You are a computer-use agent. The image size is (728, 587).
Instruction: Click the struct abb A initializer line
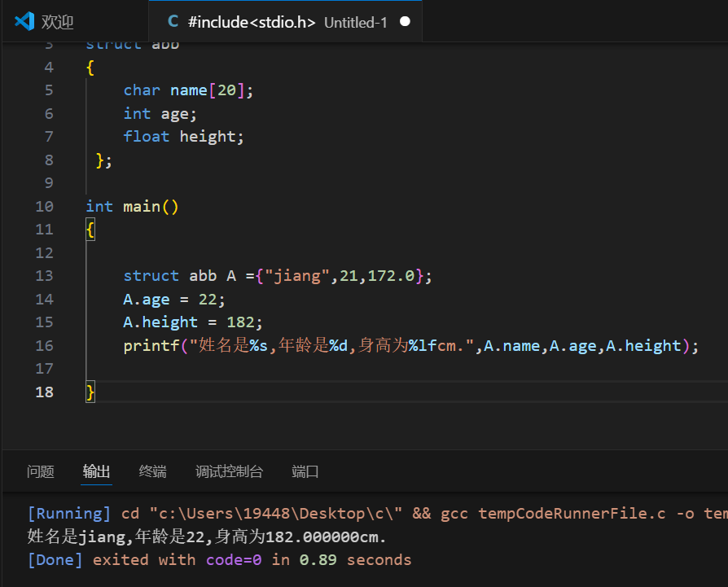pyautogui.click(x=278, y=276)
